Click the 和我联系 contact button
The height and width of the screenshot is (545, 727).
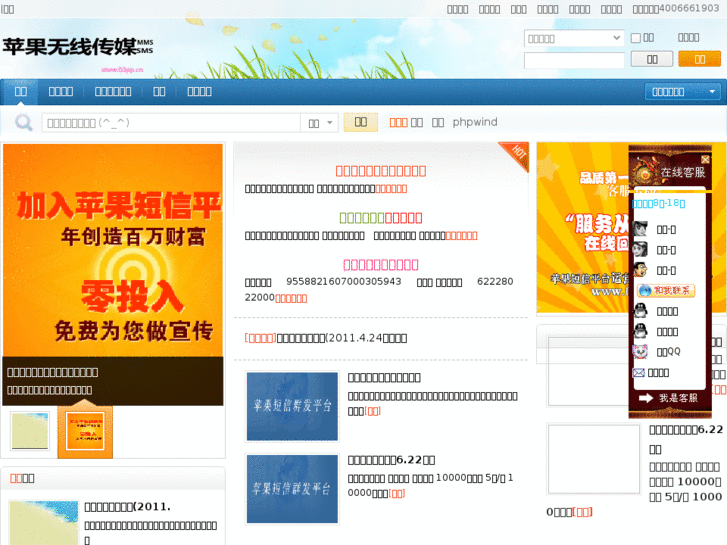click(666, 290)
